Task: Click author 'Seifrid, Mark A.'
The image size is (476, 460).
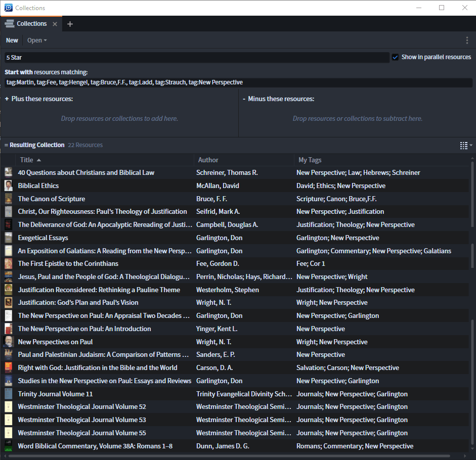Action: click(218, 211)
